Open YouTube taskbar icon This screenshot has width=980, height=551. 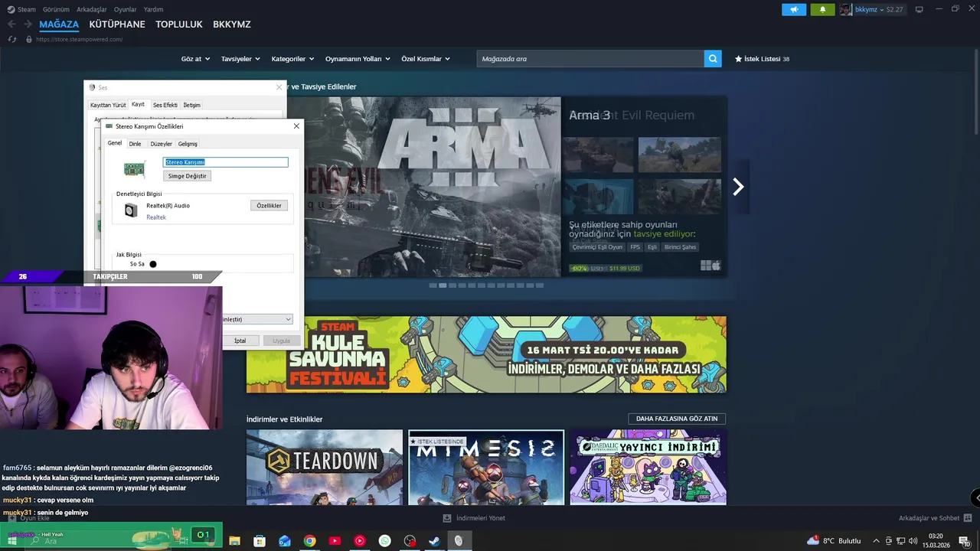(335, 541)
